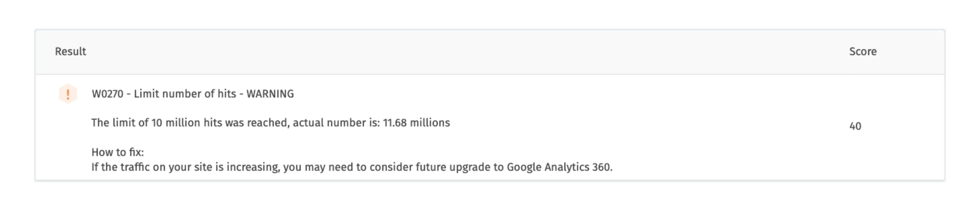Click the words 'actual number is:'
Image resolution: width=980 pixels, height=211 pixels.
click(x=336, y=123)
